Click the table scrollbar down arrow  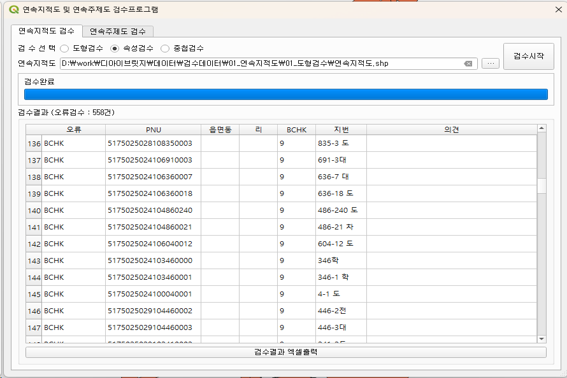coord(541,339)
